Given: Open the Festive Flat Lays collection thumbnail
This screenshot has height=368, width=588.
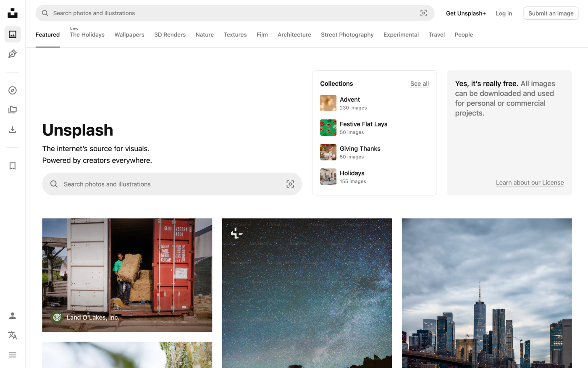Looking at the screenshot, I should 328,128.
